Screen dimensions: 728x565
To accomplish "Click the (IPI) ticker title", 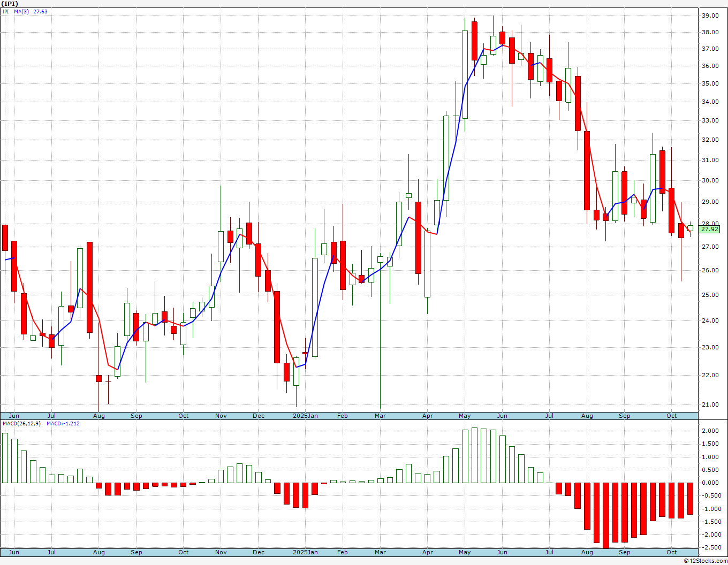I will (x=10, y=3).
